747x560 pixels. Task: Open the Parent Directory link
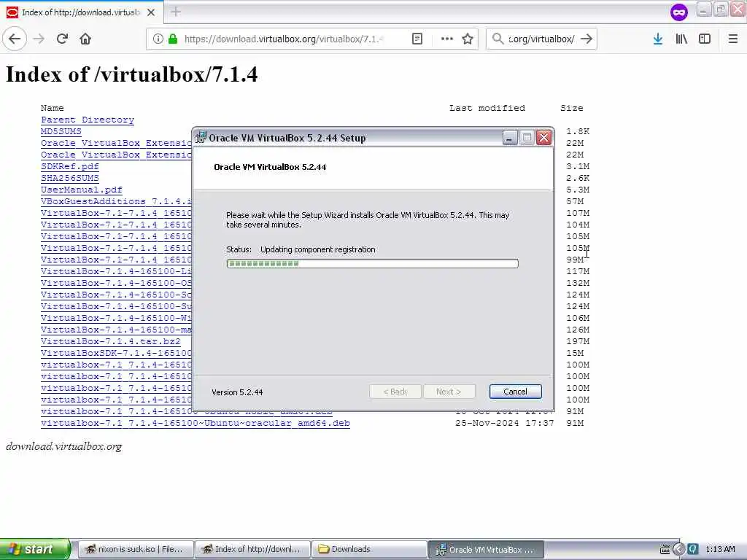(88, 120)
